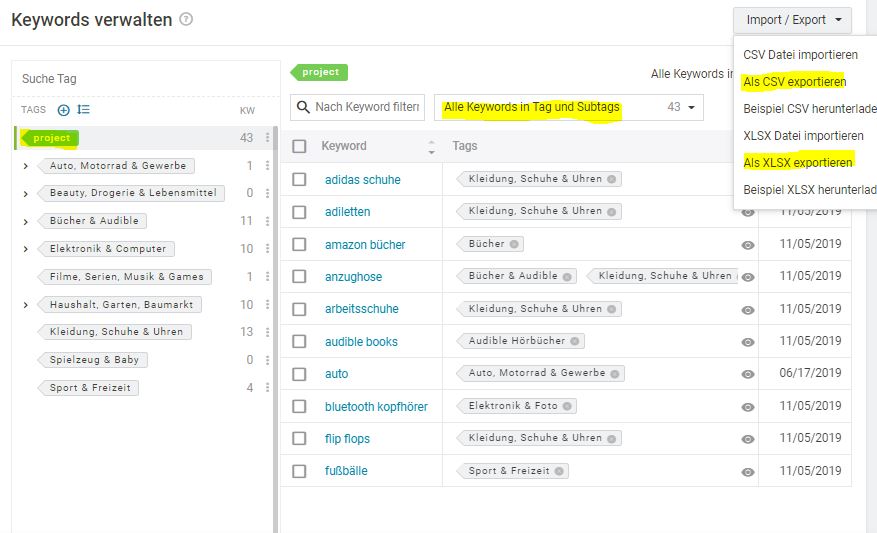877x533 pixels.
Task: Focus the Nach Keyword filtern field
Action: [x=357, y=107]
